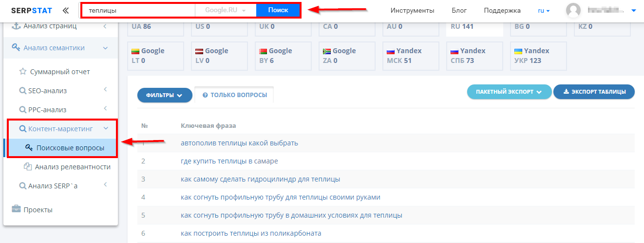Expand the PPC-анализ submenu
Screen dimensions: 644x243
click(x=105, y=108)
